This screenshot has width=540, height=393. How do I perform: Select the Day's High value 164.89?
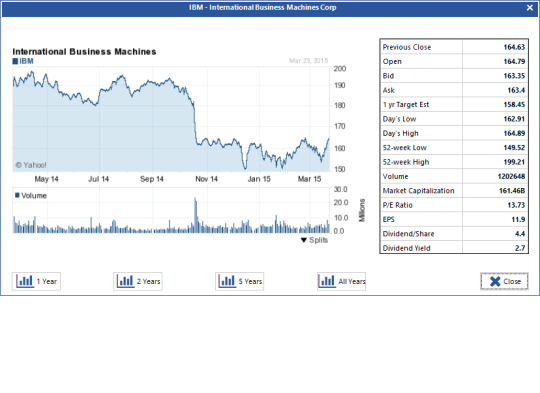514,133
